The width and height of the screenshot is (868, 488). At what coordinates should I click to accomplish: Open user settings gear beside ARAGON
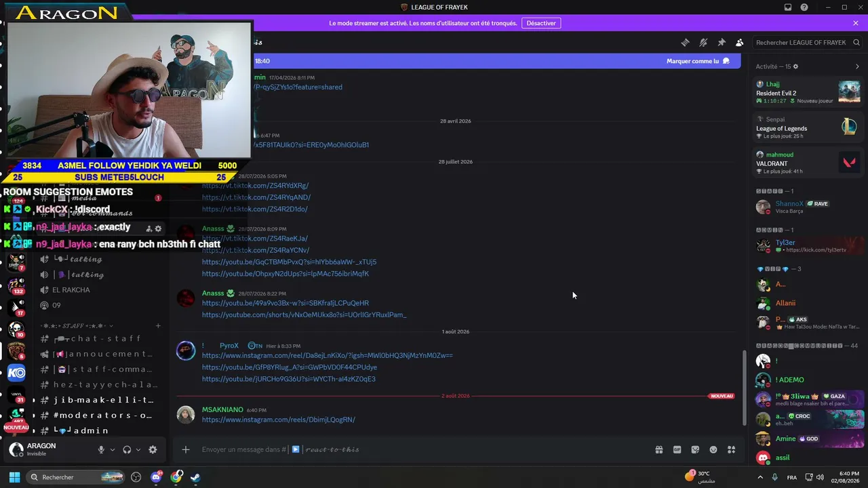tap(153, 449)
